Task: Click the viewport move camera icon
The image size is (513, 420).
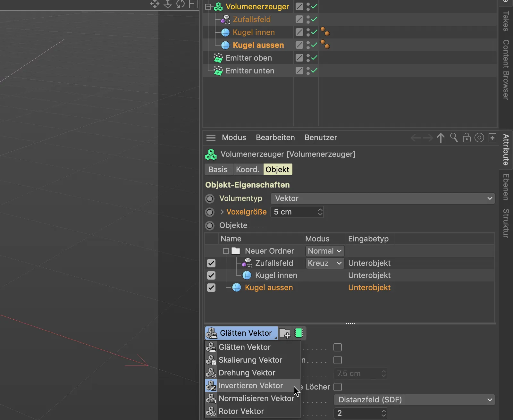Action: (x=155, y=4)
